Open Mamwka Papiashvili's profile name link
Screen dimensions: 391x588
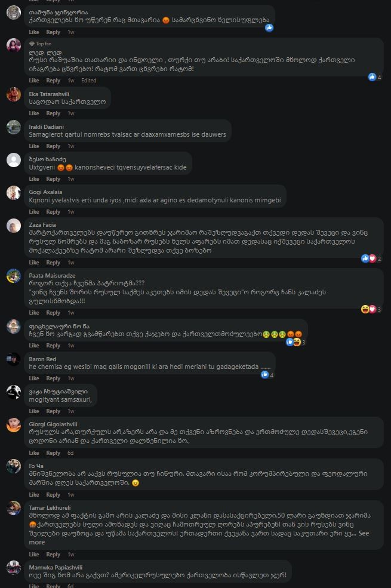(56, 567)
